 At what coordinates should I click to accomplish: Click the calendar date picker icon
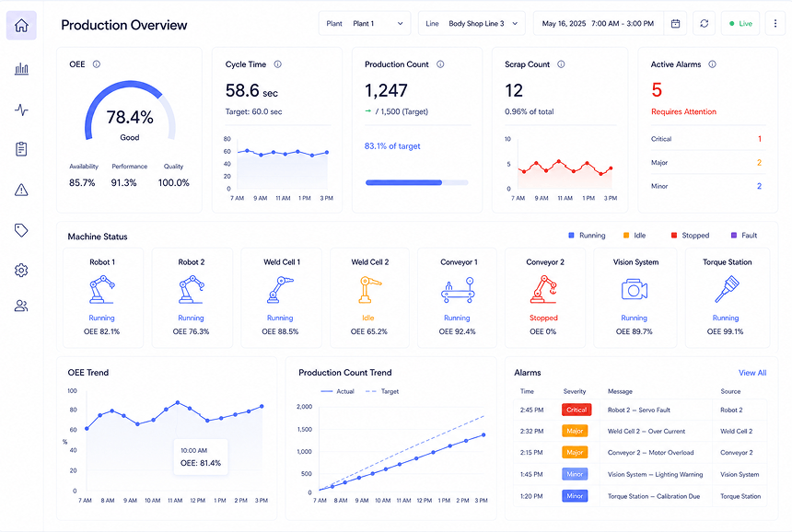[675, 24]
